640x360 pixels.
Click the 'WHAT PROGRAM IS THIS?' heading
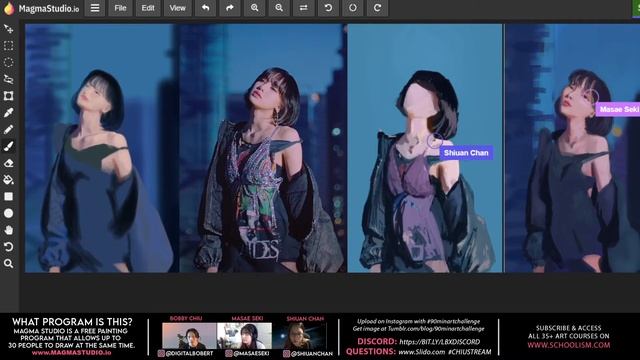pyautogui.click(x=72, y=322)
